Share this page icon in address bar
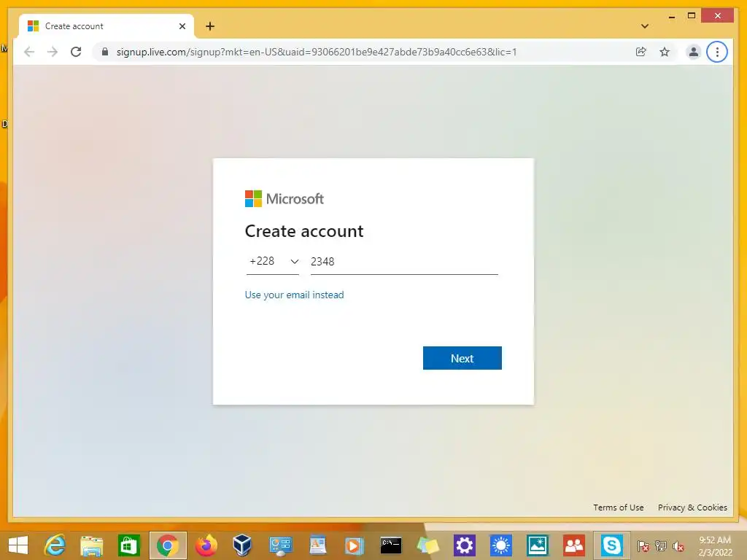This screenshot has height=560, width=747. tap(640, 52)
